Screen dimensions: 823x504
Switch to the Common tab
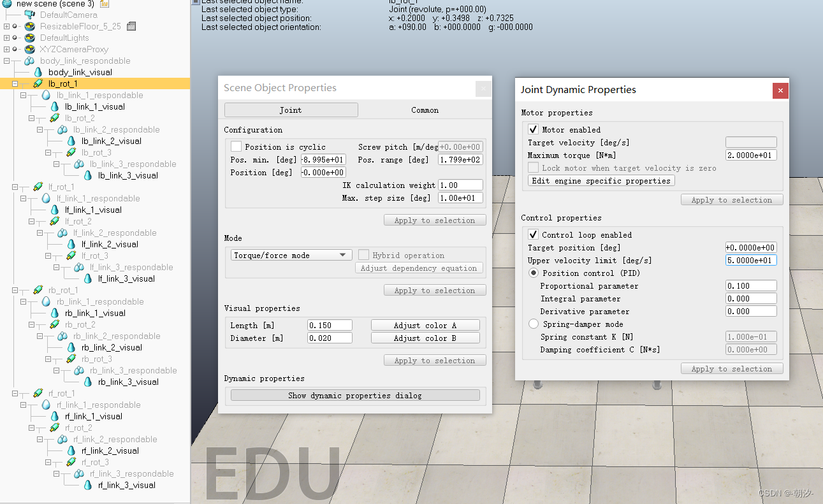coord(425,110)
